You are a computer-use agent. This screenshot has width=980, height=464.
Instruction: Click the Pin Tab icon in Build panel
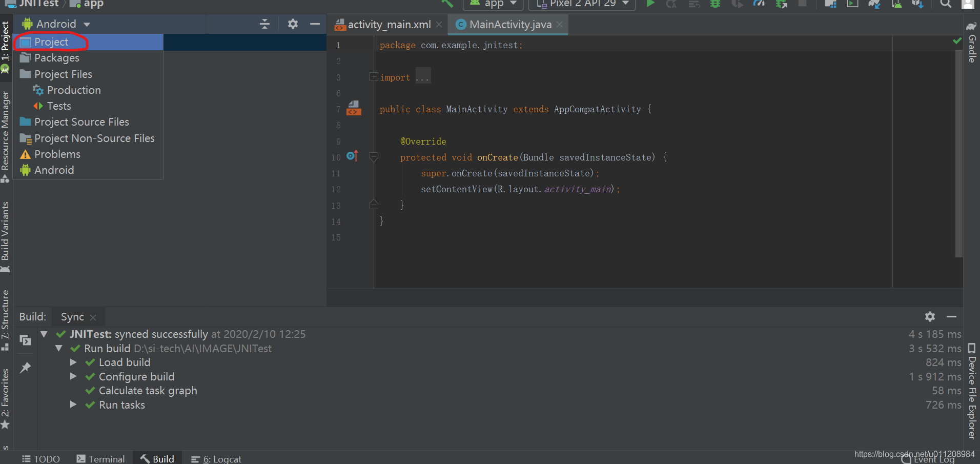pyautogui.click(x=25, y=368)
